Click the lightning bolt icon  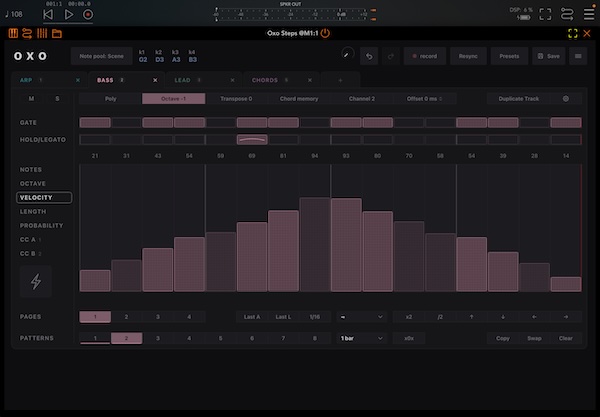[36, 282]
